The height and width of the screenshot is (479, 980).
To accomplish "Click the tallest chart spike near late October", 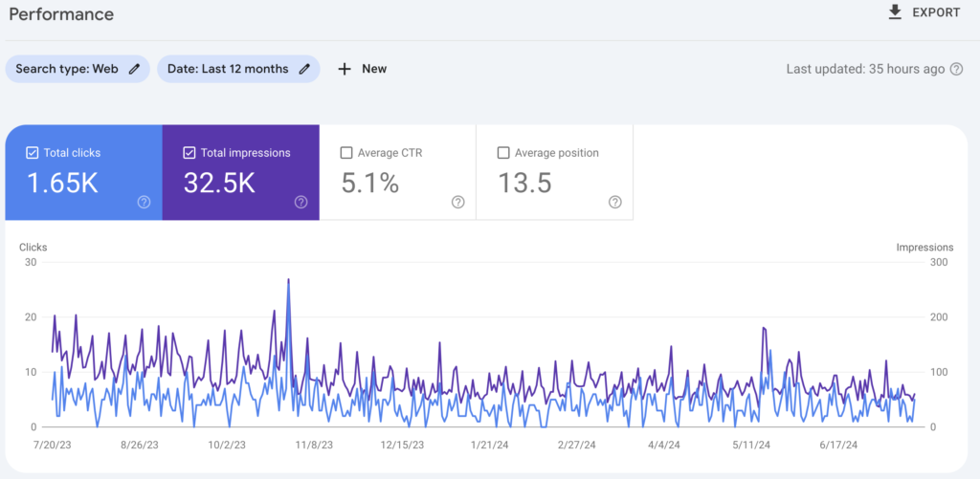I will coord(288,280).
